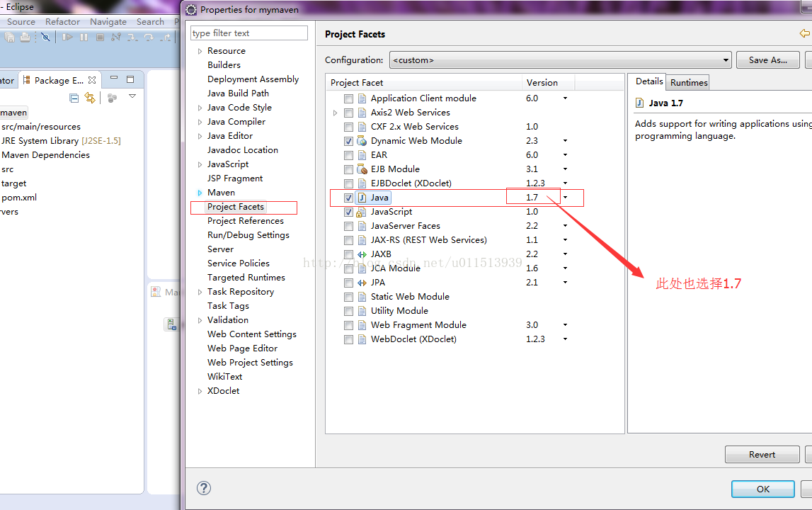Expand the Resource tree node
The height and width of the screenshot is (510, 812).
(x=200, y=51)
